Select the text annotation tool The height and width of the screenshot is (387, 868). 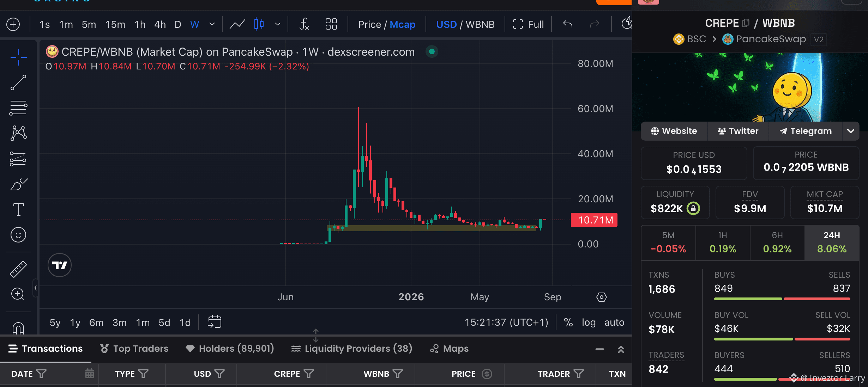pos(18,209)
